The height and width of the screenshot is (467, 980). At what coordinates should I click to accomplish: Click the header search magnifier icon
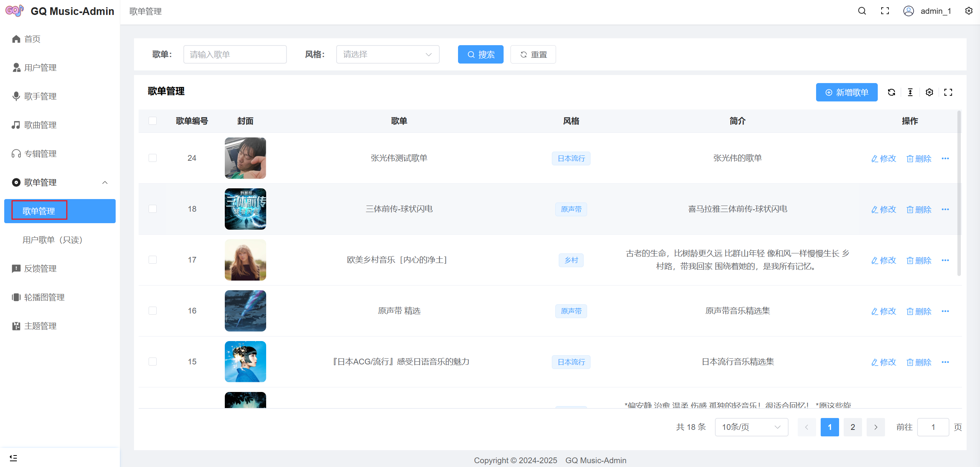click(862, 11)
